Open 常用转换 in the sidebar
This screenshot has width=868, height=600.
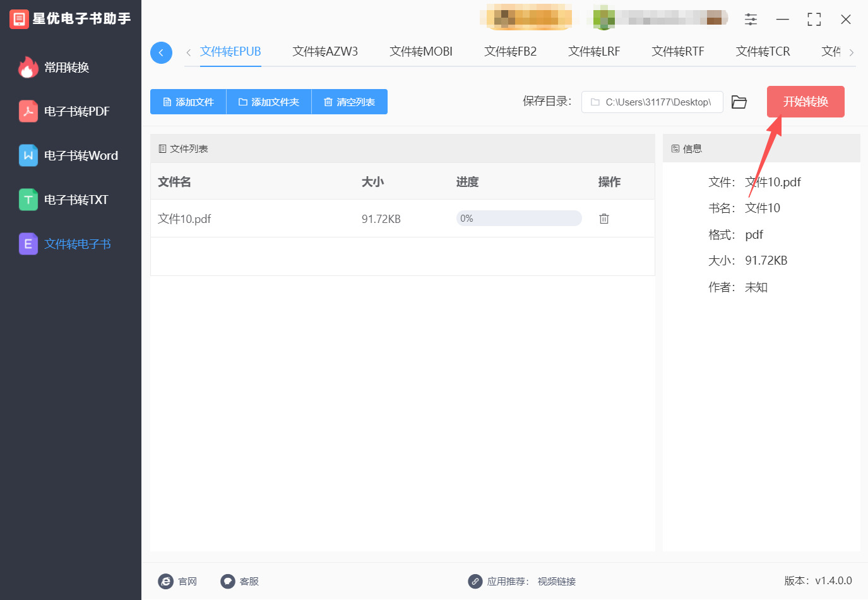(66, 68)
